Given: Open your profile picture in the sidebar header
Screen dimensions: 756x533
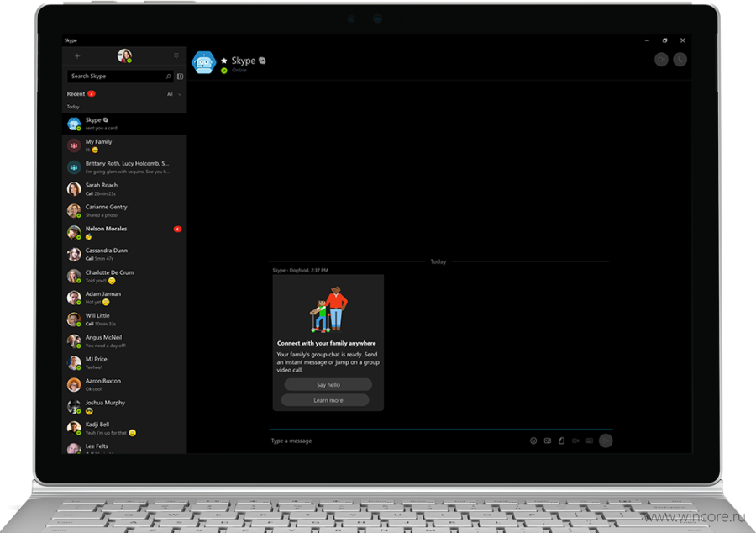Looking at the screenshot, I should [124, 56].
